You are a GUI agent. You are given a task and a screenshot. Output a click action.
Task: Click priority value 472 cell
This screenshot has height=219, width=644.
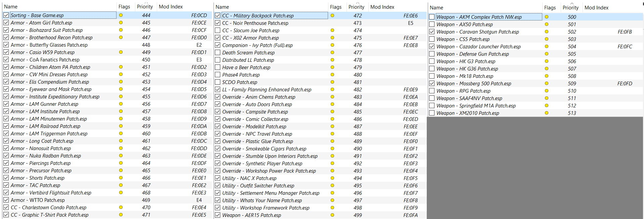pos(358,15)
